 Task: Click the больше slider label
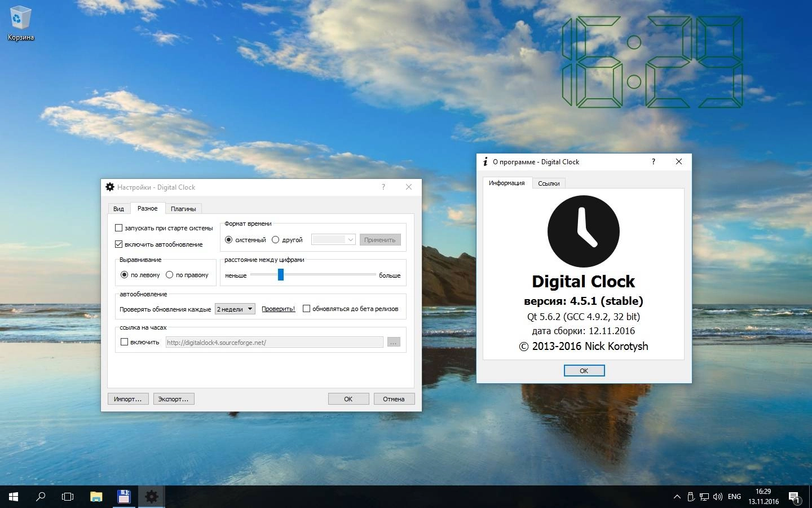click(390, 275)
